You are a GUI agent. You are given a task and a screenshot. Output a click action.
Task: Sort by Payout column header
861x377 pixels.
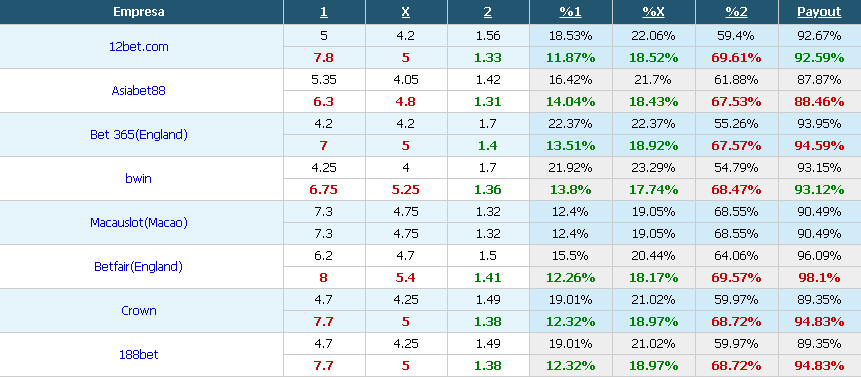tap(819, 12)
